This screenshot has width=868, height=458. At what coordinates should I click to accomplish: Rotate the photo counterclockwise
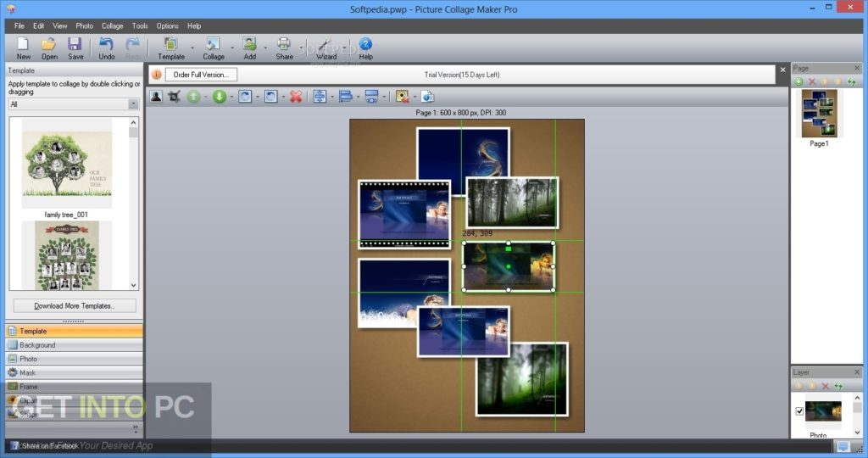tap(270, 97)
